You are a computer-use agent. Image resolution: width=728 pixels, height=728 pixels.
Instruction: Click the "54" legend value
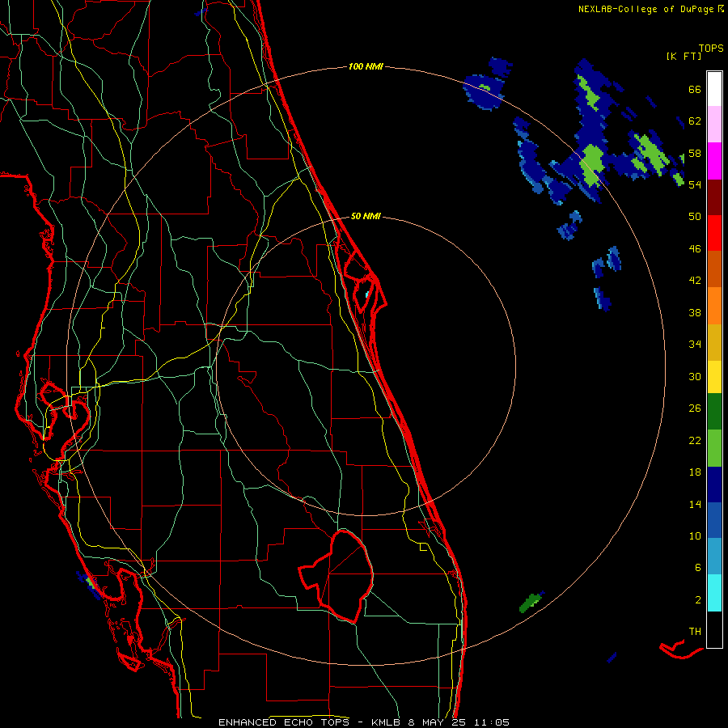tap(695, 184)
